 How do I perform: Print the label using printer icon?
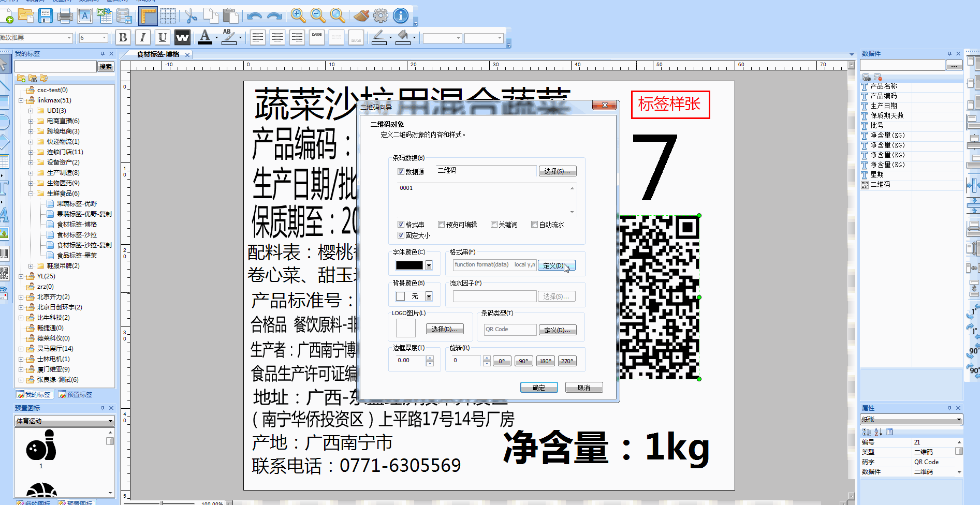pyautogui.click(x=65, y=16)
